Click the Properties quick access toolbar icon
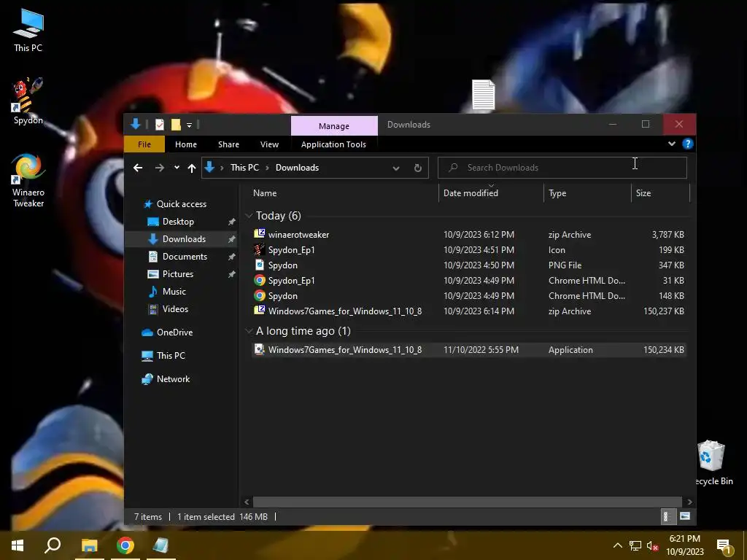Screen dimensions: 747x560 [x=160, y=125]
